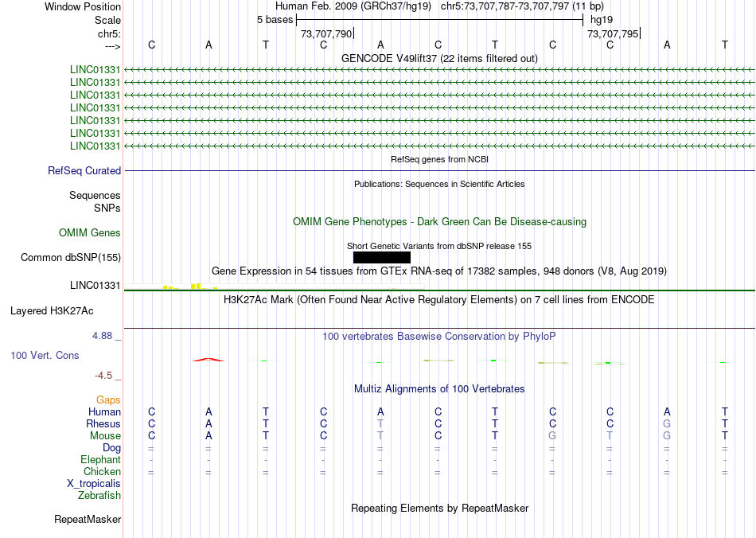Click the 4.88 PhyloP upper scale value
Screen dimensions: 756x538
(102, 336)
